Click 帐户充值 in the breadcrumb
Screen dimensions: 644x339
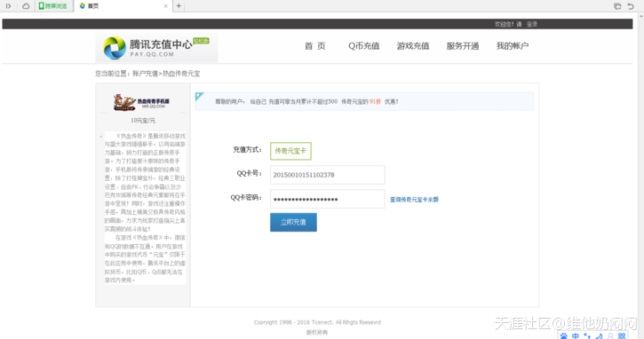coord(145,74)
